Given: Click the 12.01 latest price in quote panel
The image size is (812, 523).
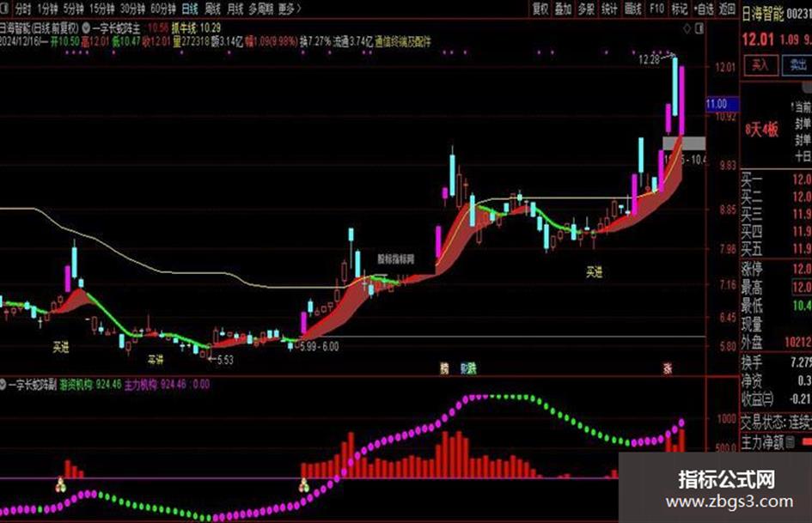Looking at the screenshot, I should pyautogui.click(x=758, y=40).
